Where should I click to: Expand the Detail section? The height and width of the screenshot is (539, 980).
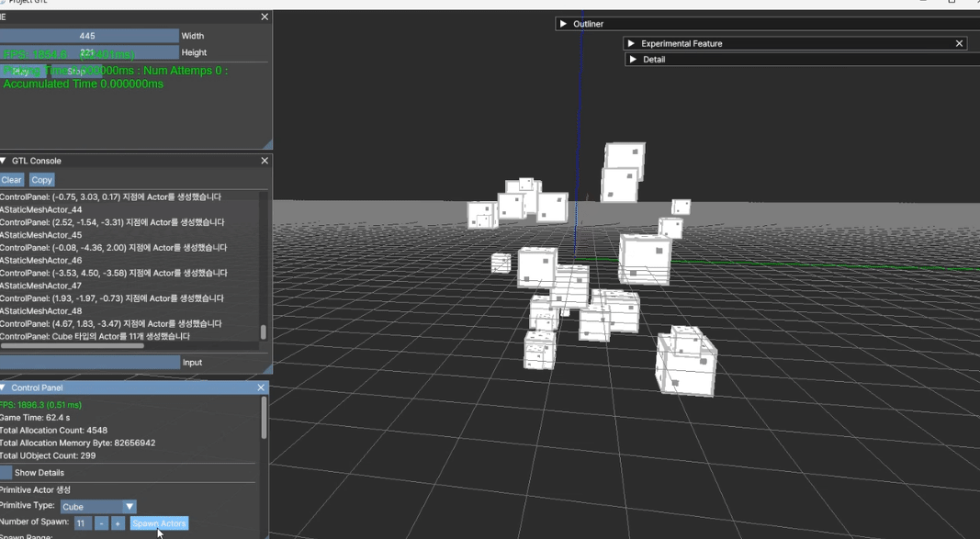pyautogui.click(x=633, y=60)
